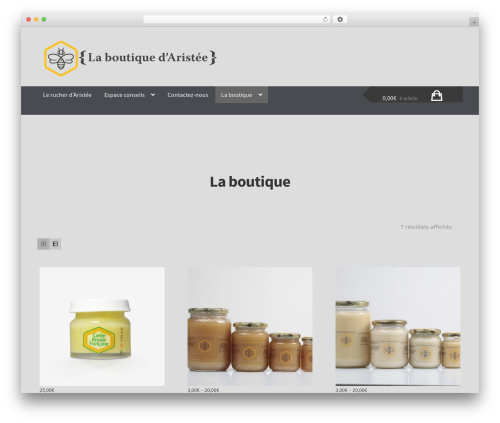The height and width of the screenshot is (423, 500).
Task: Go to Contactez-nous page
Action: (x=188, y=95)
